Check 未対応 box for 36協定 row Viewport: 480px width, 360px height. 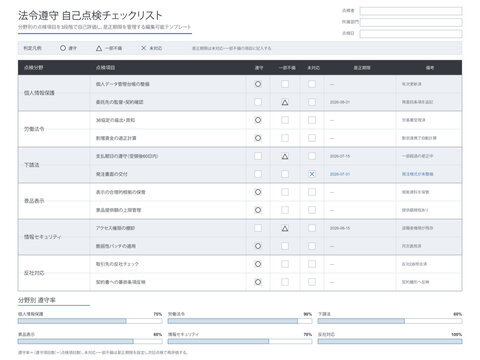(x=312, y=120)
